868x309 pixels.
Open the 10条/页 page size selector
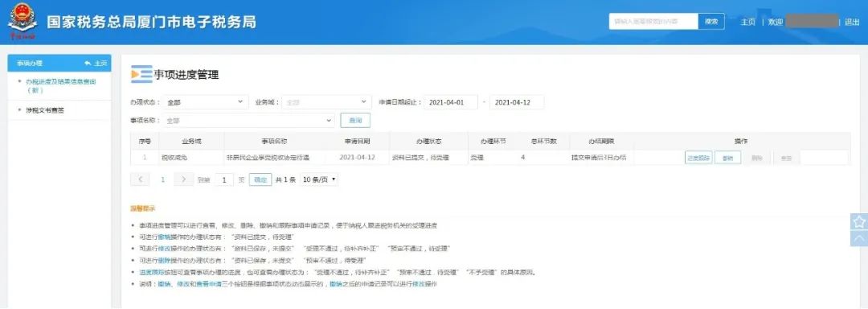[318, 179]
